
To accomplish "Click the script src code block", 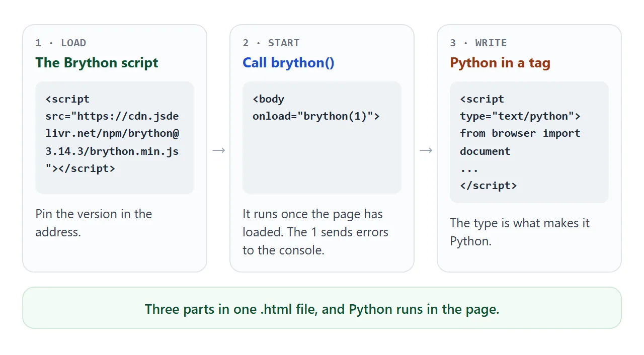I will coord(115,138).
